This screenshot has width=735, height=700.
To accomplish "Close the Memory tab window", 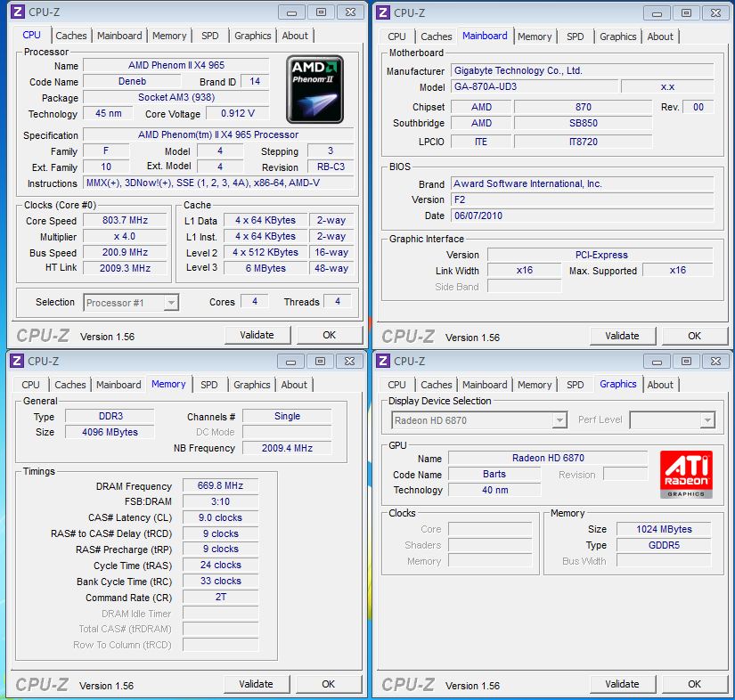I will point(350,362).
